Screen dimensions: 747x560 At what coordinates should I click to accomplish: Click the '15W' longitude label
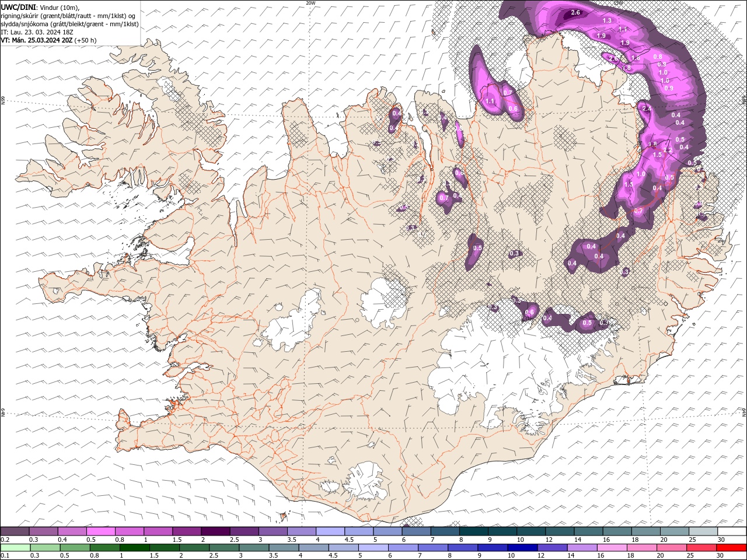tap(618, 3)
